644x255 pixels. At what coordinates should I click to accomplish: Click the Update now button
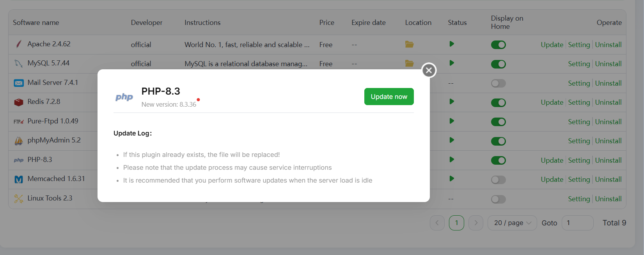389,97
